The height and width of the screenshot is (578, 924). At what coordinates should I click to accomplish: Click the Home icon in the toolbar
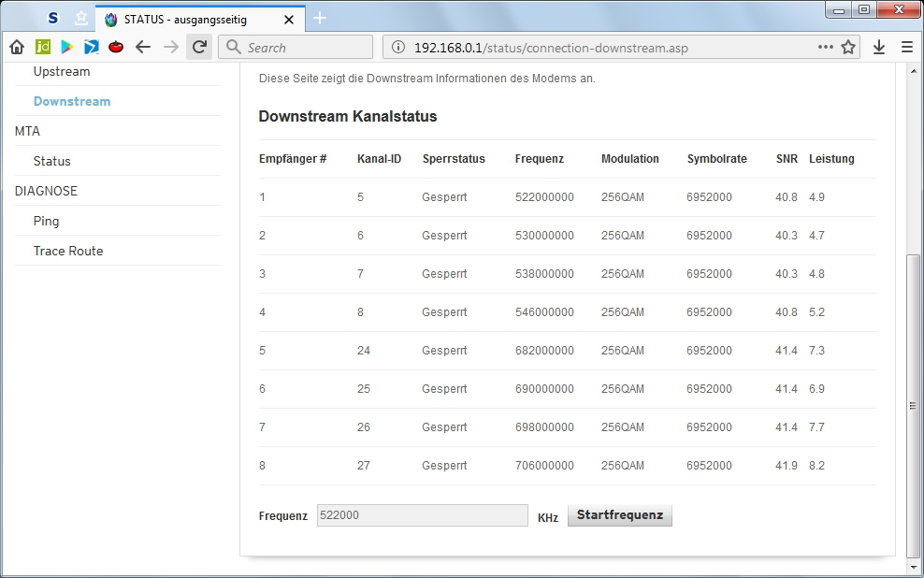click(x=17, y=47)
